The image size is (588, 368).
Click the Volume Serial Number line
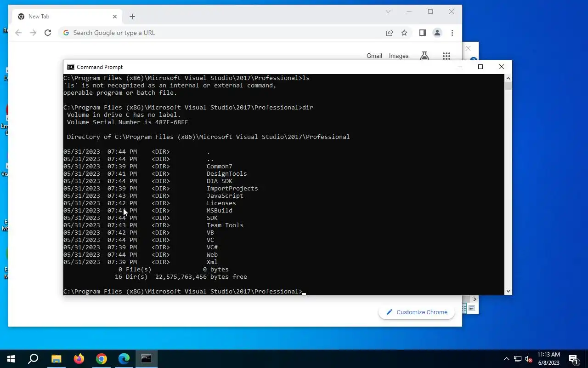128,122
